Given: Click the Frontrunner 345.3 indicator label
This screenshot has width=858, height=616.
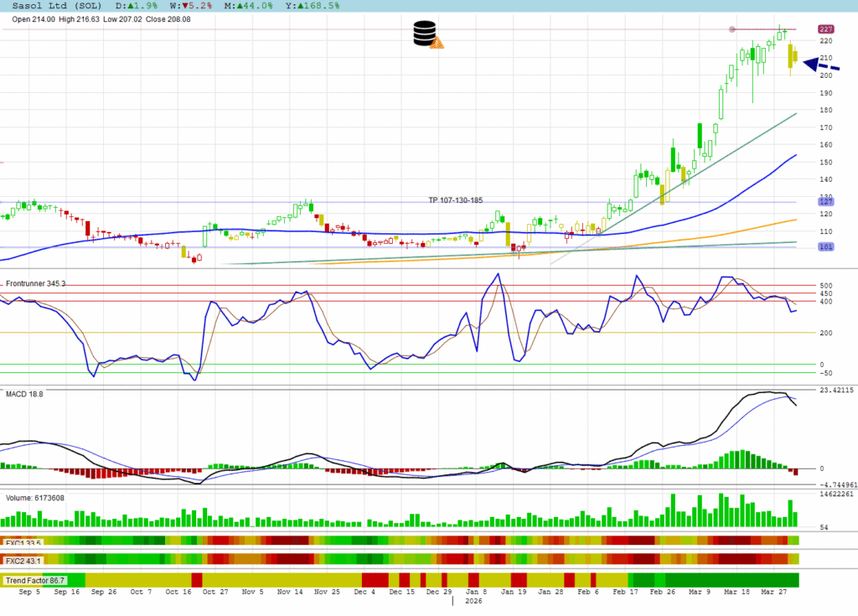Looking at the screenshot, I should click(36, 284).
